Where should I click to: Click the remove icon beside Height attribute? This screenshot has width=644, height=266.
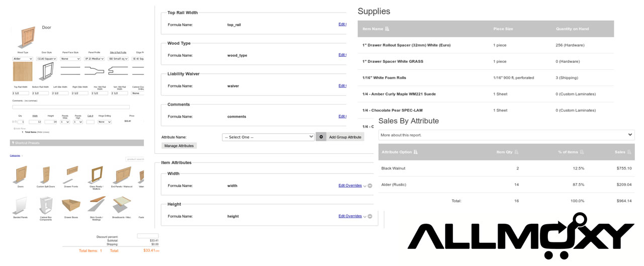370,216
